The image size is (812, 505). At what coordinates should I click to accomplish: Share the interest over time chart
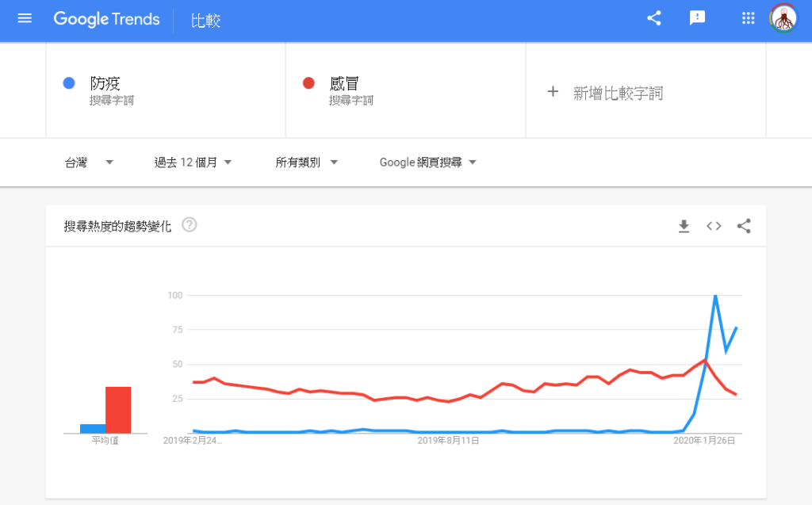(744, 226)
